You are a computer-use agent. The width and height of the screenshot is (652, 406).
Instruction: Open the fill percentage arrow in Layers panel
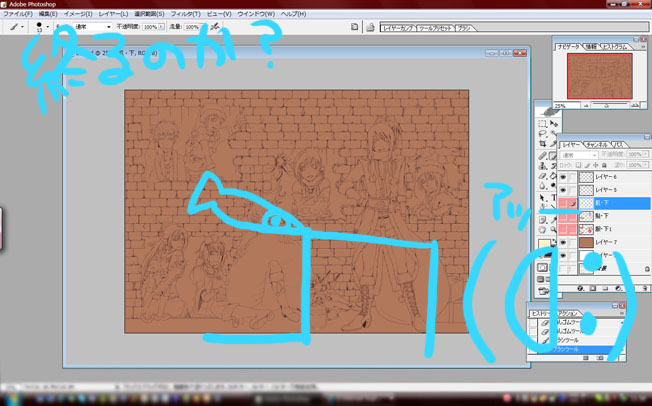645,165
